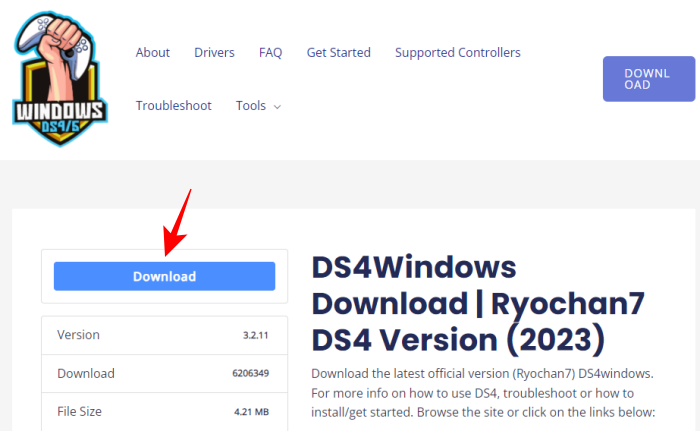Open the FAQ page
The height and width of the screenshot is (431, 700).
271,53
